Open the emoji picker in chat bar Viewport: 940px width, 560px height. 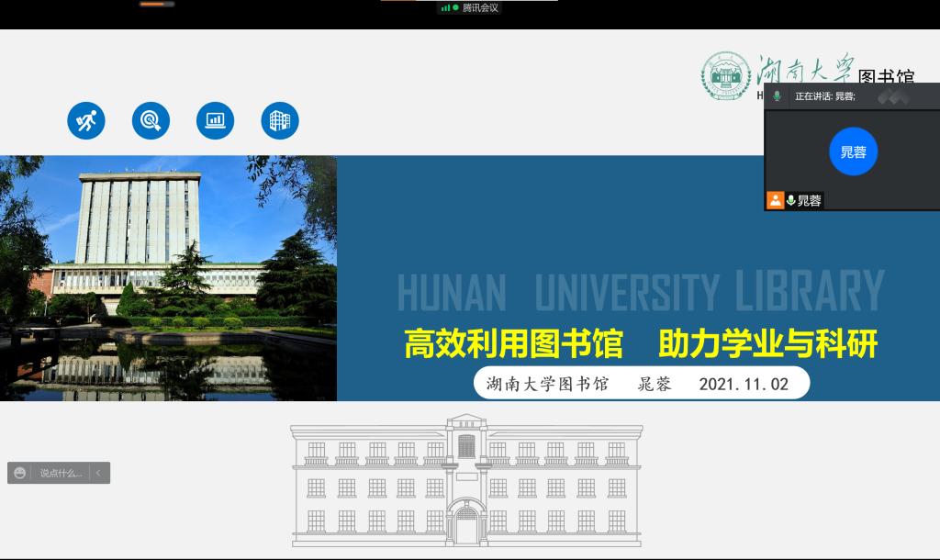pyautogui.click(x=20, y=473)
